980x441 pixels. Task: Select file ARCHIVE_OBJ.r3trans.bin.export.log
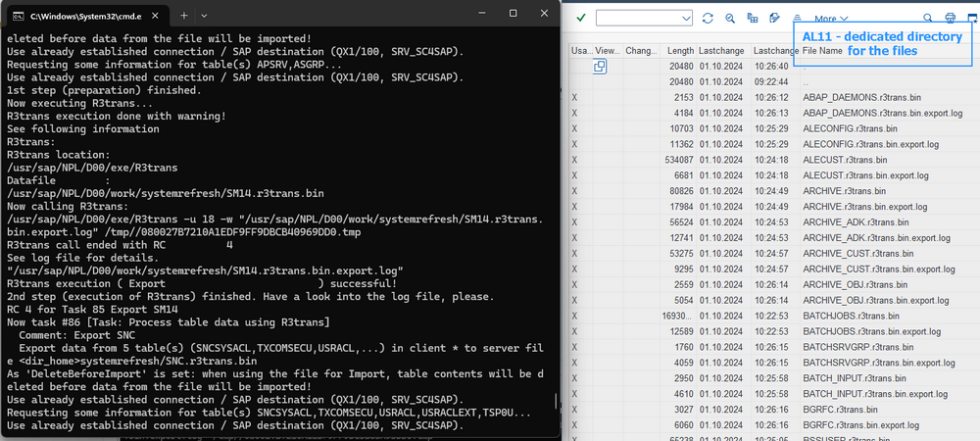pos(875,301)
